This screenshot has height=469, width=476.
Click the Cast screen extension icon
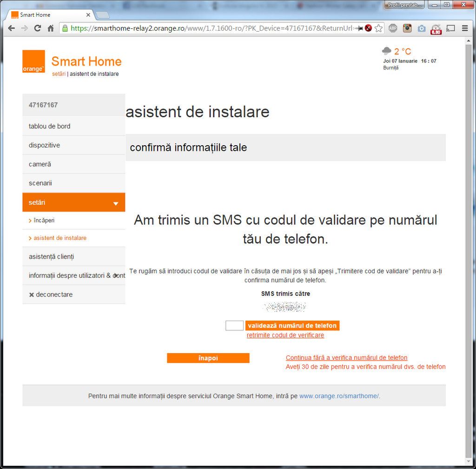[x=450, y=28]
